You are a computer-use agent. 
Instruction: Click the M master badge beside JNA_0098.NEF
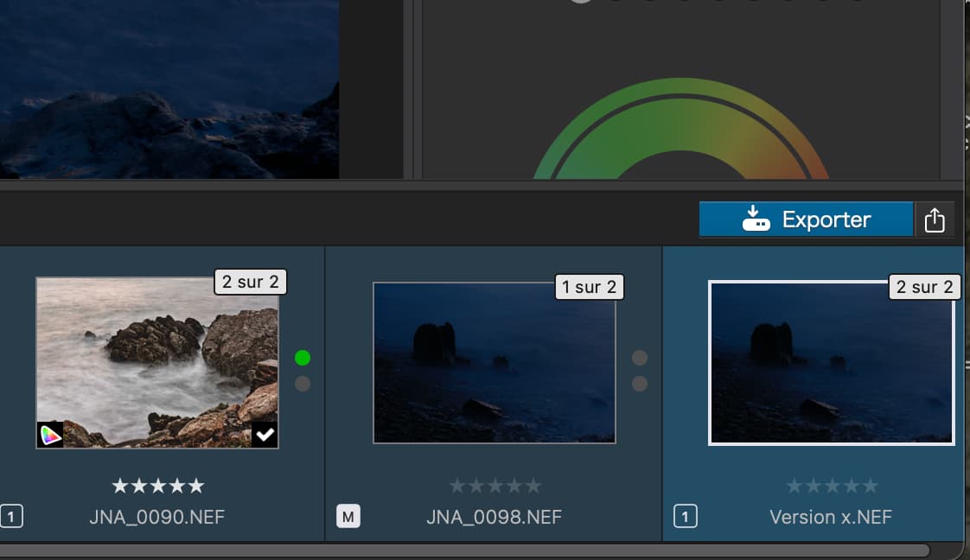(348, 518)
